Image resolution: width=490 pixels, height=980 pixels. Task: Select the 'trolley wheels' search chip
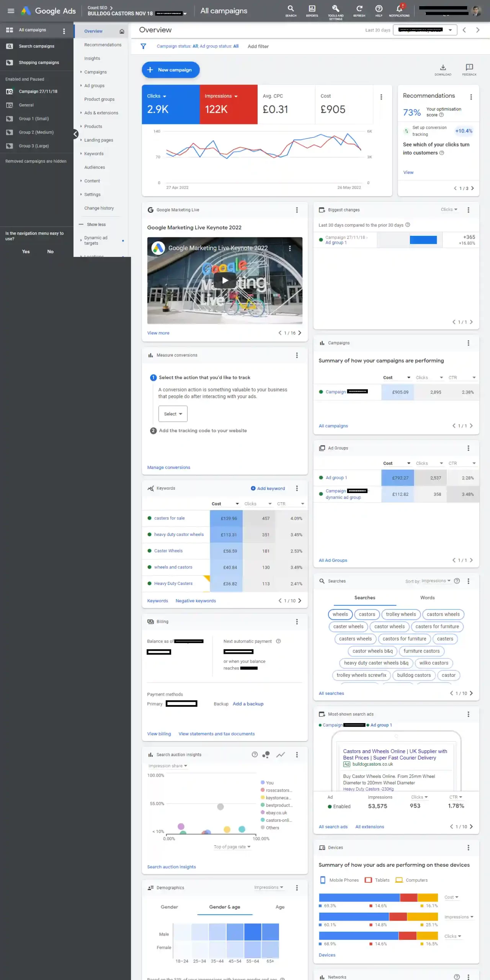(401, 614)
